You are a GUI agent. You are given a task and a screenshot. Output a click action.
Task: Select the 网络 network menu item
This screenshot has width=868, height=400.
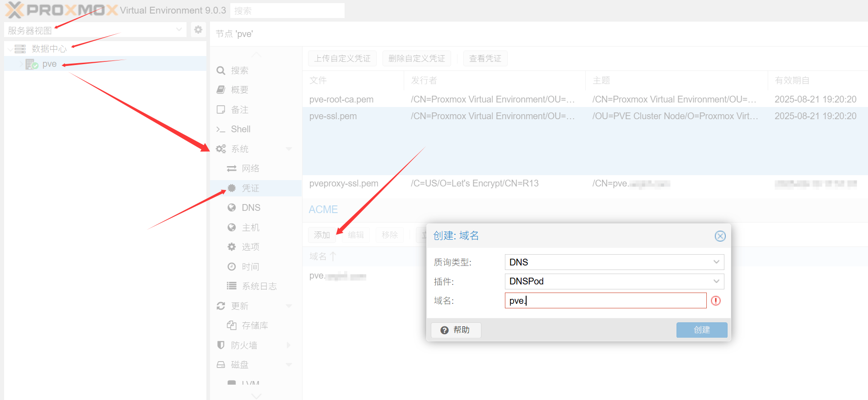pyautogui.click(x=250, y=168)
